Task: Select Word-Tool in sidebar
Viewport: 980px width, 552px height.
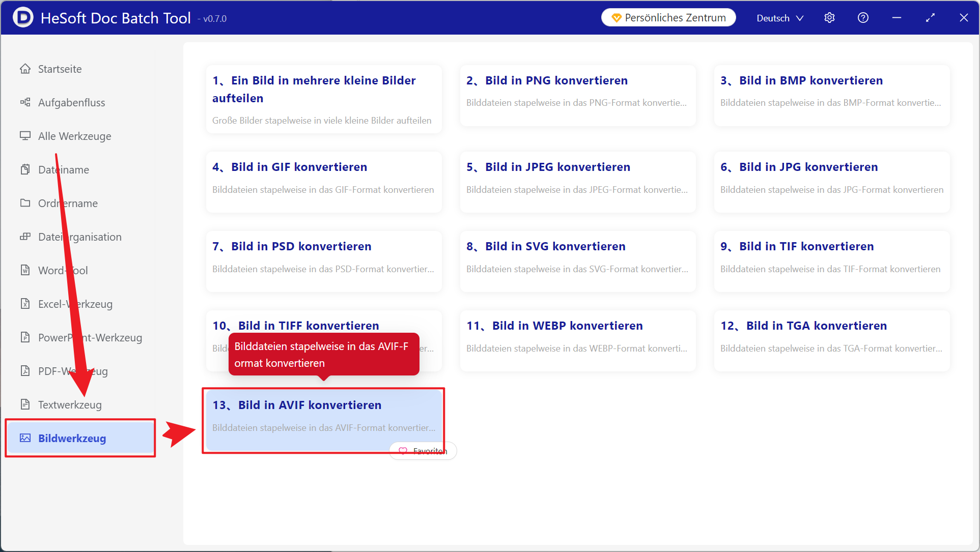Action: pos(80,270)
